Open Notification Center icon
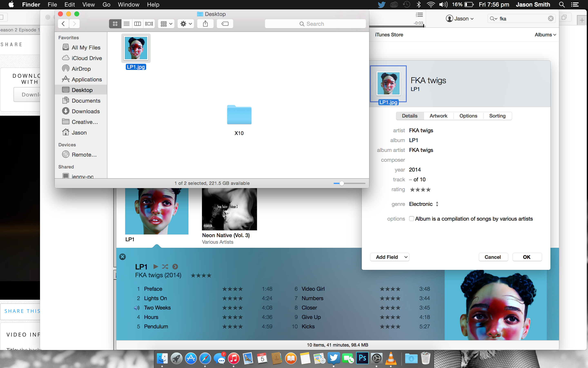This screenshot has height=368, width=588. 575,5
